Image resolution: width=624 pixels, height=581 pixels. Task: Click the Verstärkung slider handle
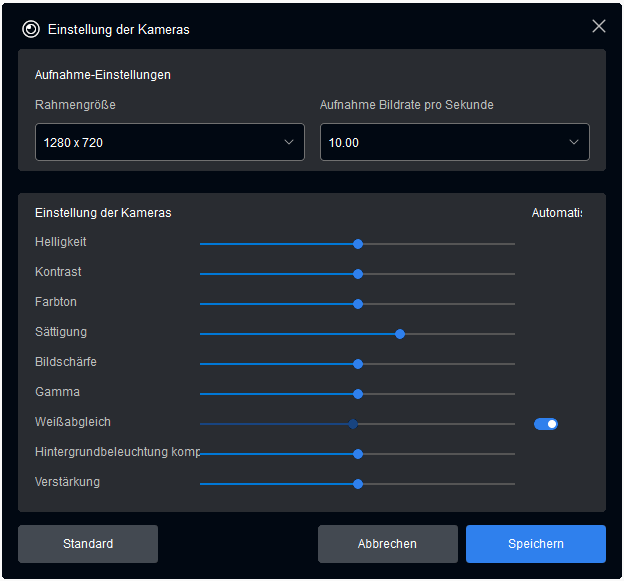358,484
